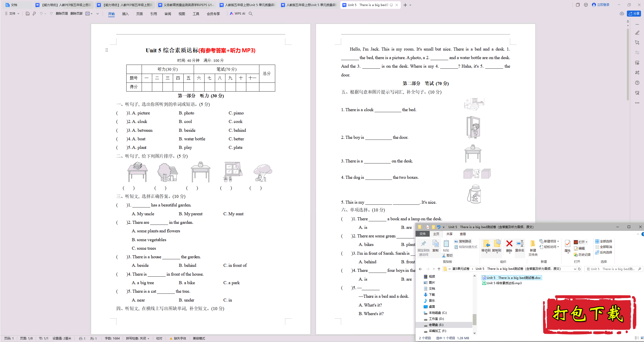Open the Review ribbon tab
This screenshot has width=644, height=342.
168,14
